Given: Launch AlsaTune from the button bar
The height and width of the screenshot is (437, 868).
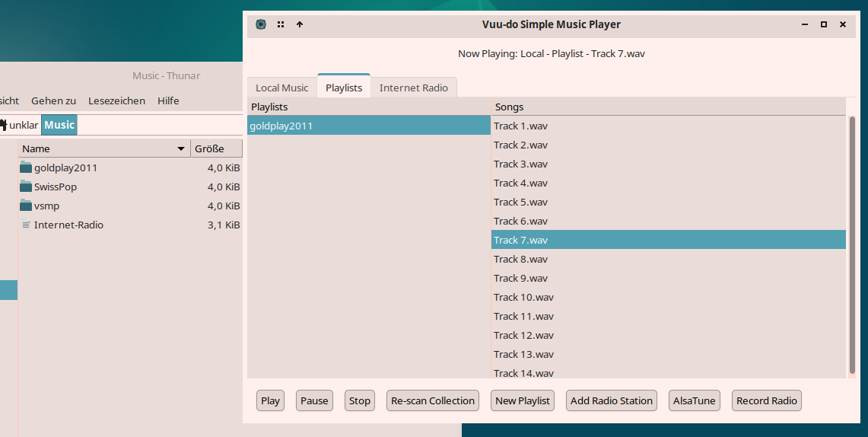Looking at the screenshot, I should [695, 400].
